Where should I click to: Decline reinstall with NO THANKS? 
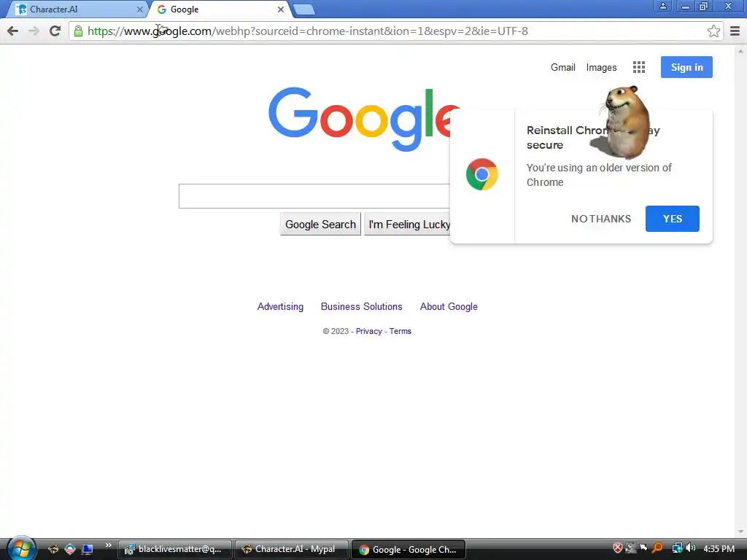tap(601, 219)
